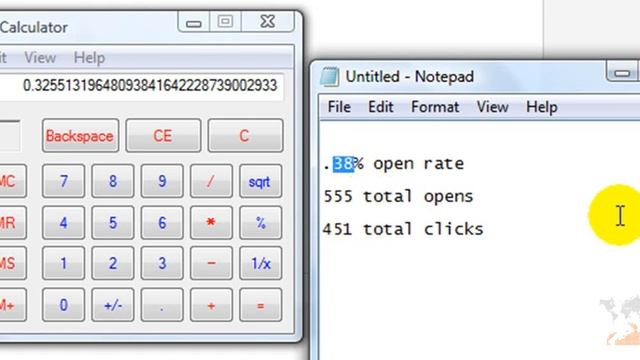Image resolution: width=640 pixels, height=360 pixels.
Task: Click the Backspace button in Calculator
Action: (80, 136)
